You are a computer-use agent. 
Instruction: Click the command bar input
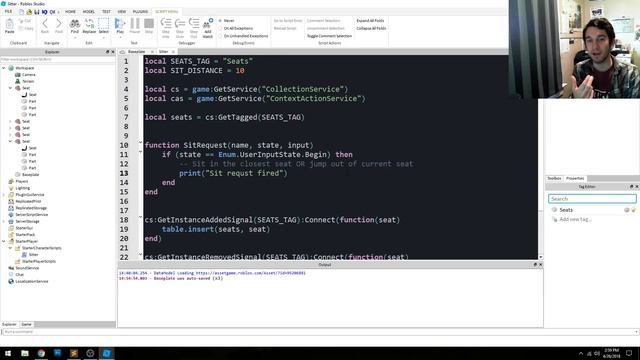pos(320,332)
